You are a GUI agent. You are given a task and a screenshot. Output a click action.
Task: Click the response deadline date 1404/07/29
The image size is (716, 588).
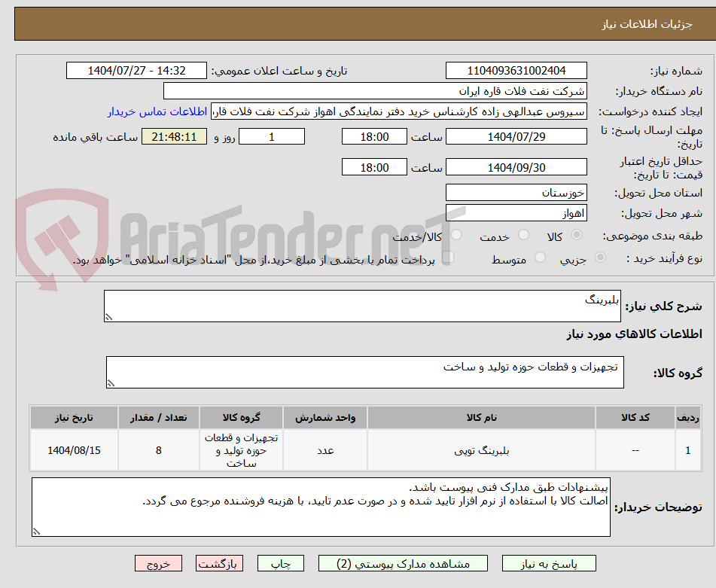click(x=516, y=136)
